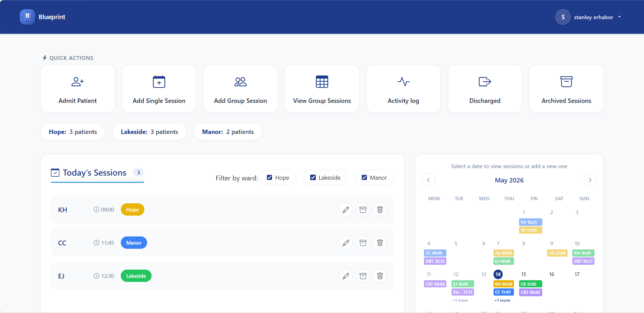Image resolution: width=644 pixels, height=313 pixels.
Task: Click the Hope ward badge on KH
Action: [132, 210]
